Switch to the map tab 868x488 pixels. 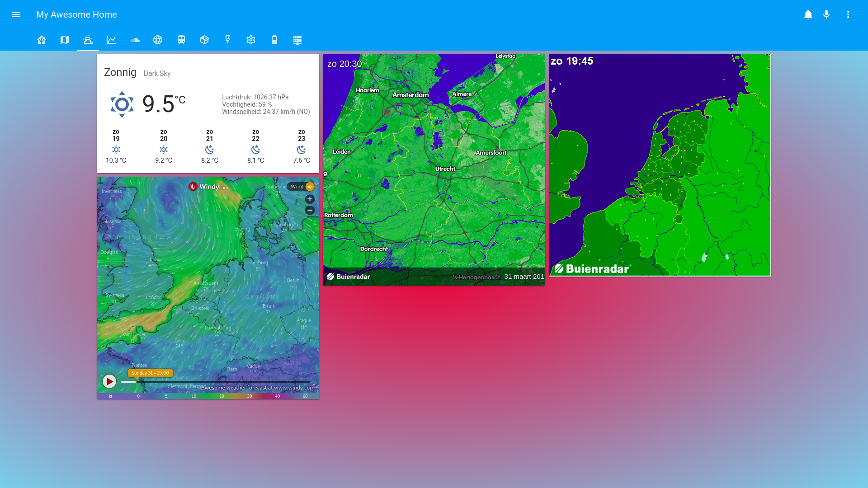coord(65,40)
